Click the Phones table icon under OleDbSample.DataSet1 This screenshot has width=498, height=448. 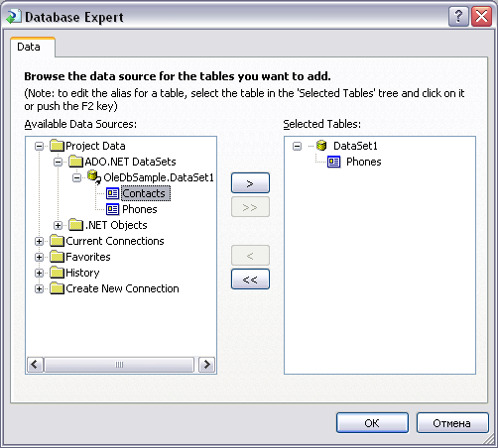pos(112,209)
